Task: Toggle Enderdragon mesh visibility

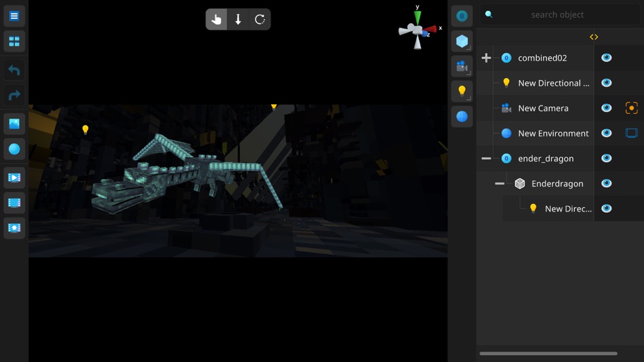Action: 606,183
